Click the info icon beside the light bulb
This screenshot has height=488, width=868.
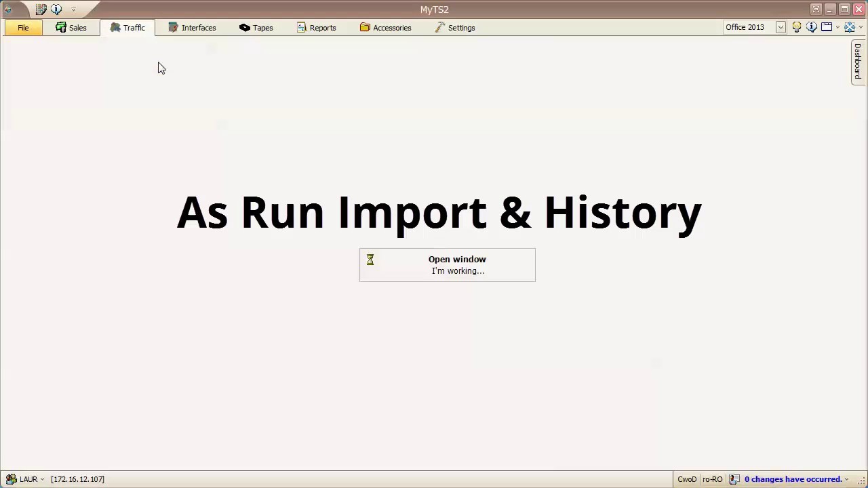click(x=812, y=28)
